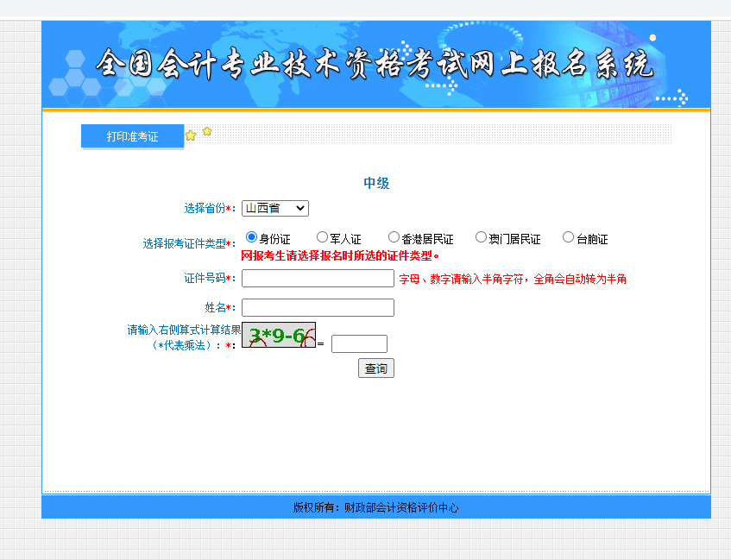Open the 打印准考证 tab
Viewport: 731px width, 560px height.
coord(132,136)
